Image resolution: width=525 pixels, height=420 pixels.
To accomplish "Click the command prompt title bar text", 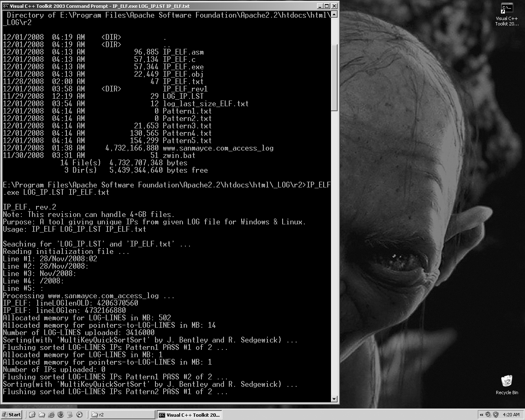I will (100, 6).
